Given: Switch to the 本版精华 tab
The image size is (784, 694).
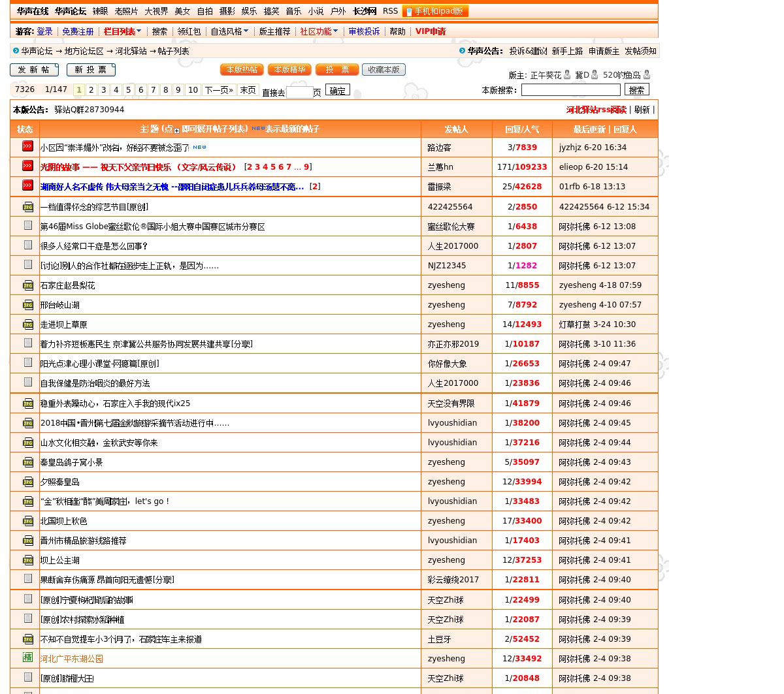Looking at the screenshot, I should point(289,70).
